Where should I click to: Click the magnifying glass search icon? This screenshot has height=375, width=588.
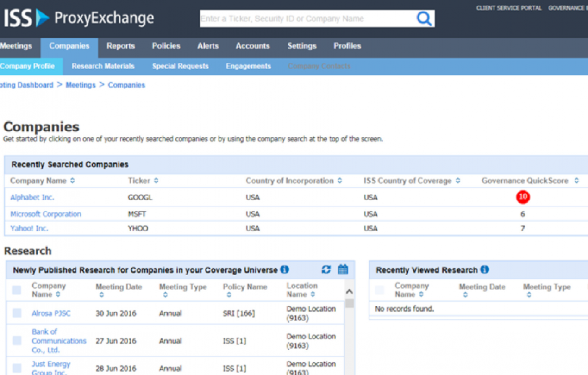424,19
